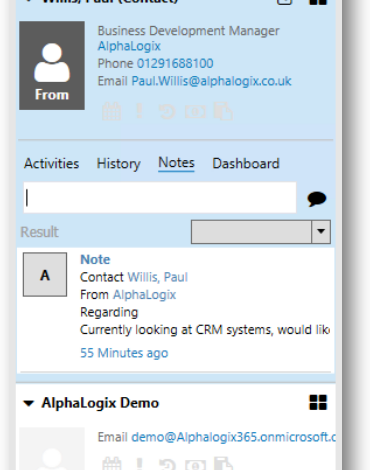Click the exclamation mark icon under Paul Willis
Image resolution: width=370 pixels, height=470 pixels.
[139, 111]
